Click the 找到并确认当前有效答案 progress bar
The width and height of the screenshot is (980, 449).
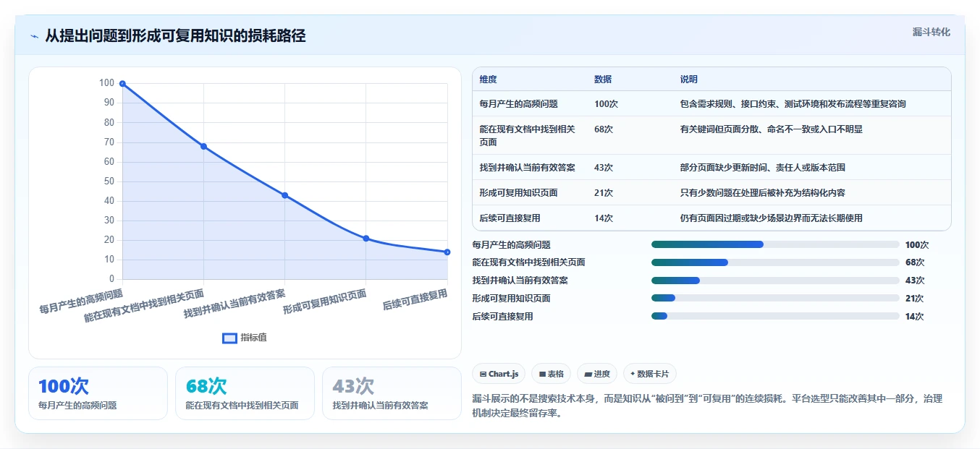(775, 281)
